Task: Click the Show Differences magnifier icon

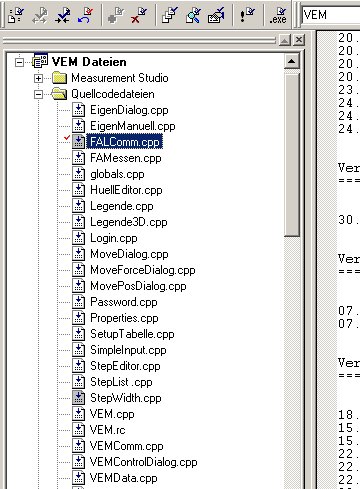Action: [x=193, y=15]
